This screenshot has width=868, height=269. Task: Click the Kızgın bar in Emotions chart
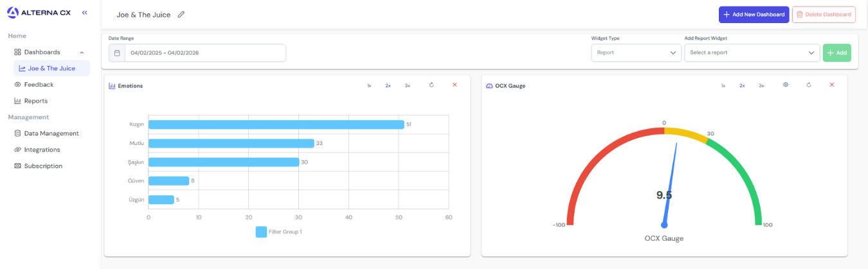pyautogui.click(x=276, y=125)
